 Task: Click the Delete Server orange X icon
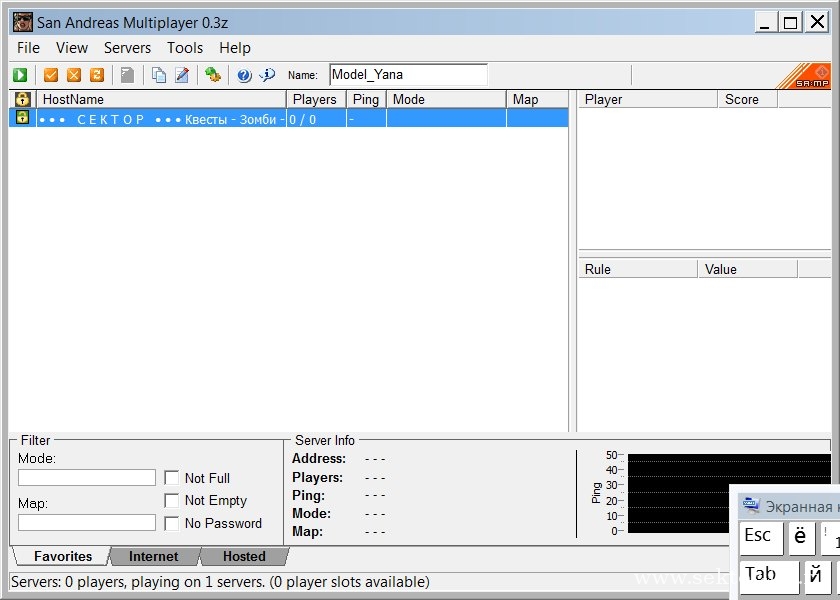coord(74,75)
